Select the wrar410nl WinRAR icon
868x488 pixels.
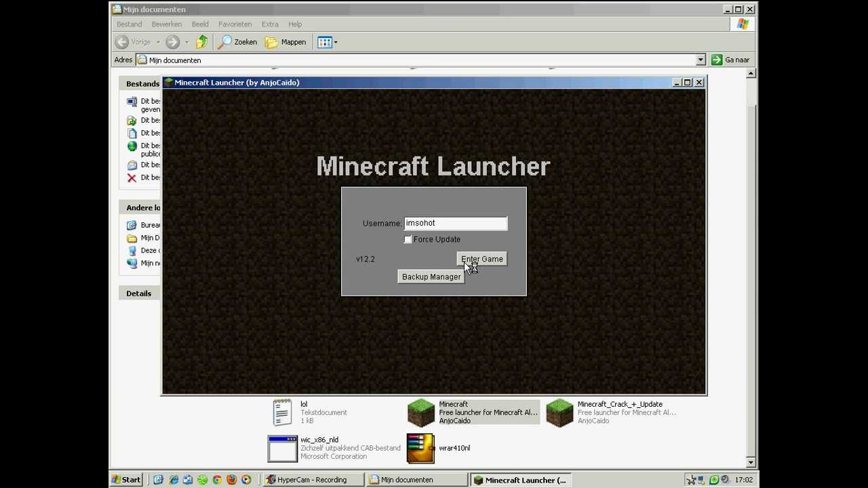point(420,449)
